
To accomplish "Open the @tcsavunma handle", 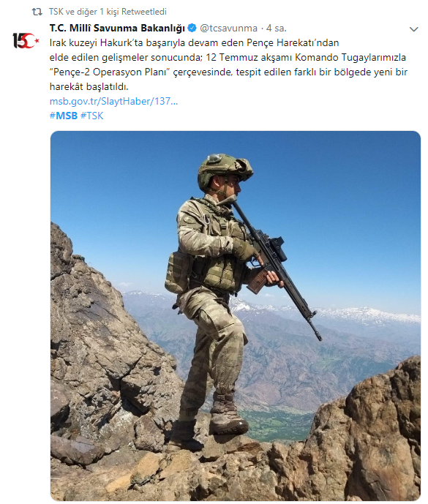I will (x=228, y=29).
